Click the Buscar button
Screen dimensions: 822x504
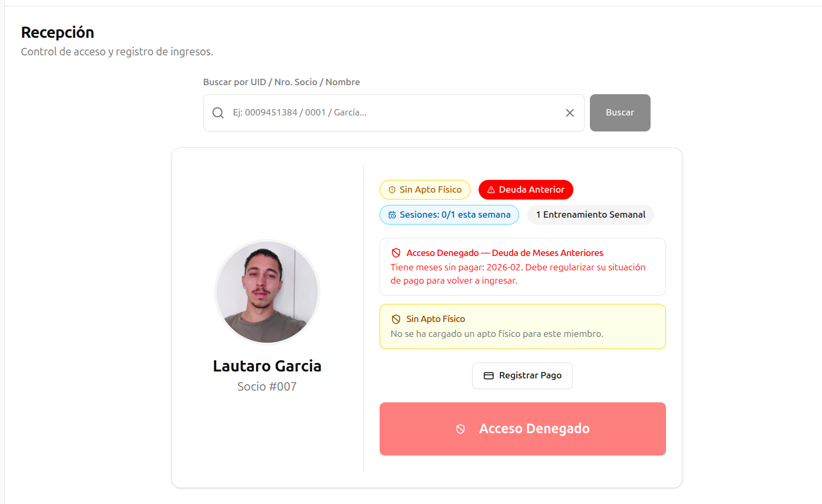(x=620, y=113)
